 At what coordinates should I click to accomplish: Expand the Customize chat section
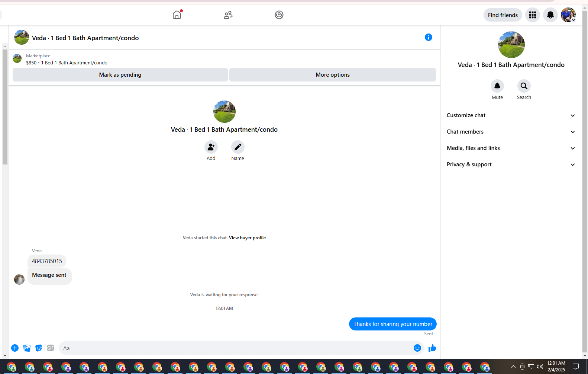[x=511, y=115]
